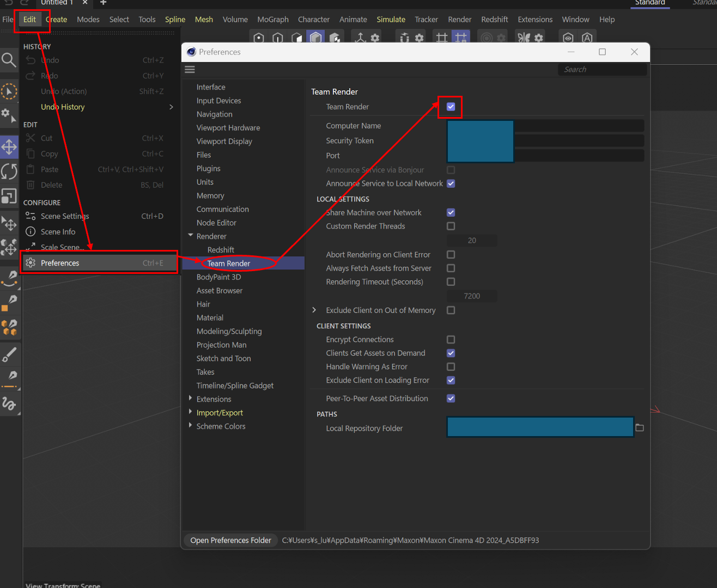Select the squiggle Sketch tool
Viewport: 717px width, 588px height.
[9, 403]
